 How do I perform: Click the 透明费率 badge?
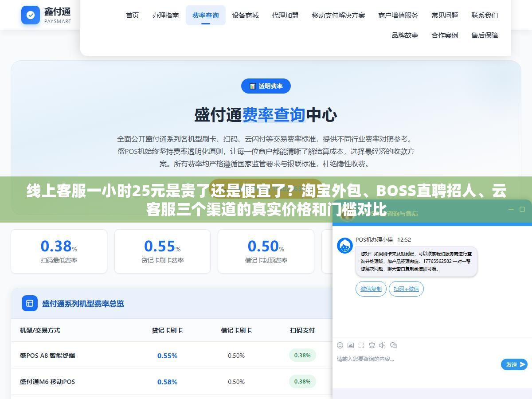tap(266, 86)
